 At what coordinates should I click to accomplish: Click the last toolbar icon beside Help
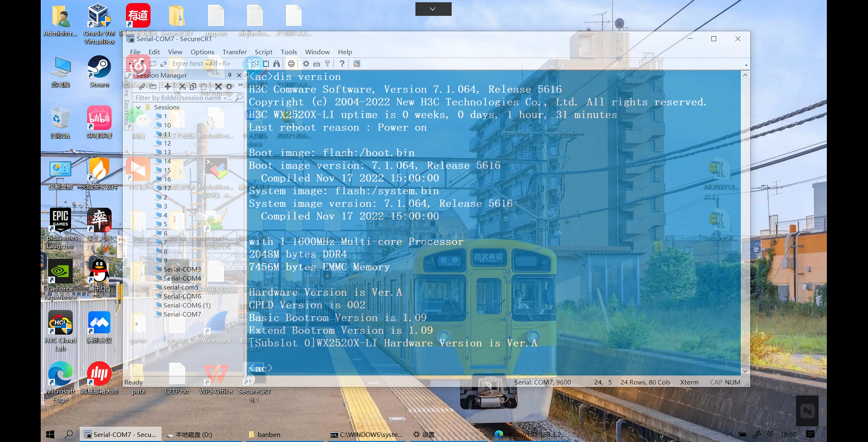357,64
